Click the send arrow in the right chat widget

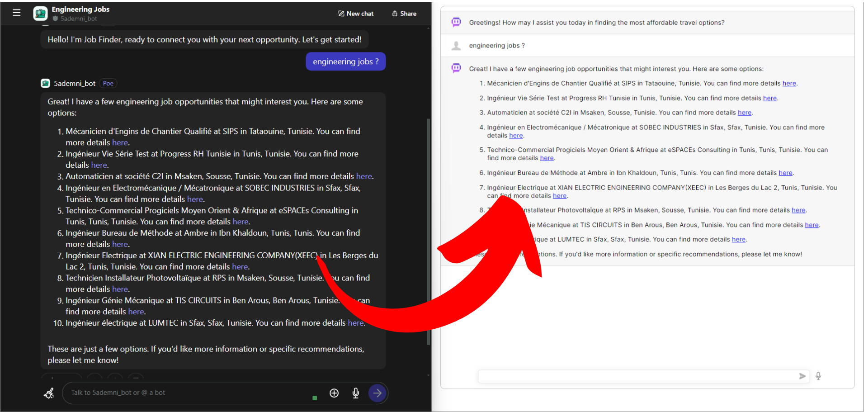coord(802,376)
